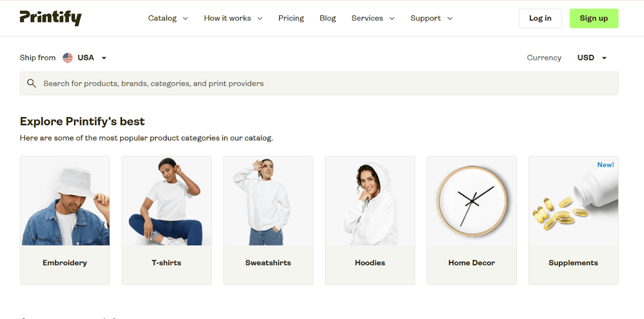Screen dimensions: 644x319
Task: Open the Catalog dropdown menu
Action: 168,18
